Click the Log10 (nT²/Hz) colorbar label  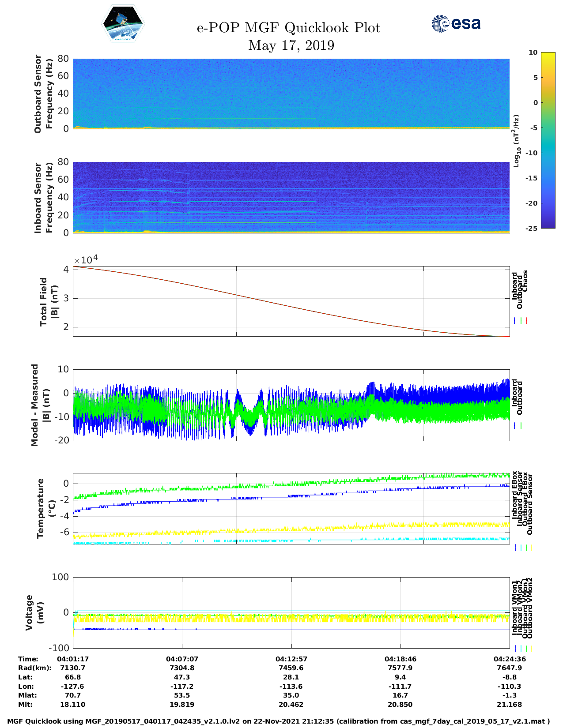[516, 140]
